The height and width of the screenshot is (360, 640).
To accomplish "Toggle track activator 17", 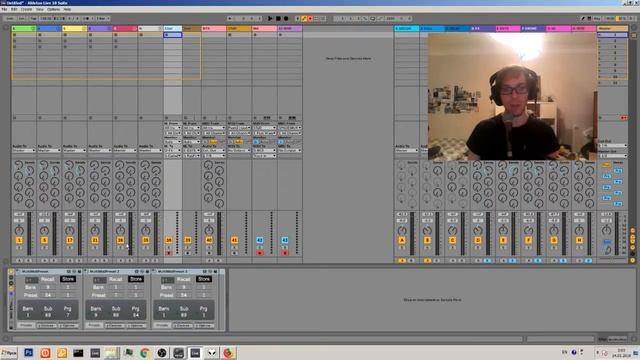I will (x=70, y=240).
